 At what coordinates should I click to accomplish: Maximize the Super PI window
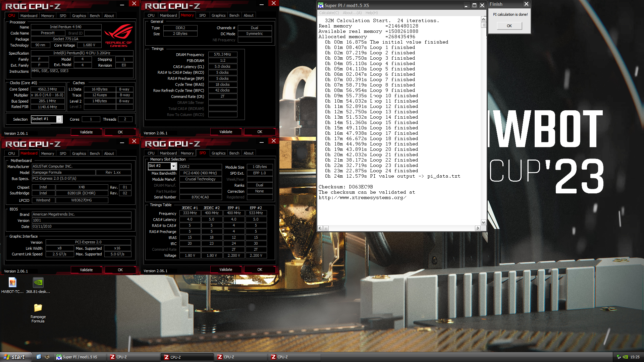pyautogui.click(x=474, y=5)
